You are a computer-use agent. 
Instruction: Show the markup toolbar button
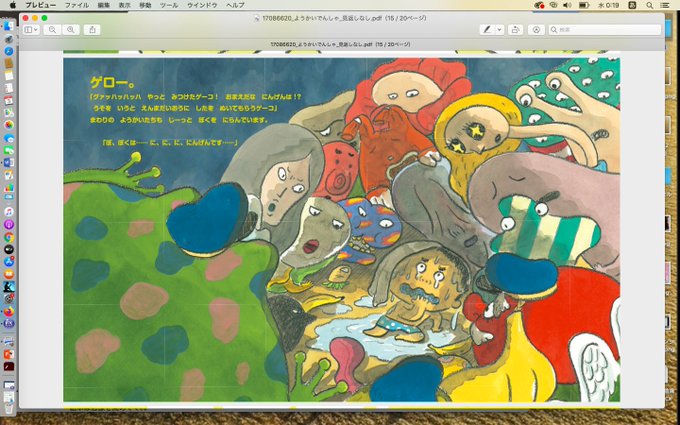tap(536, 29)
